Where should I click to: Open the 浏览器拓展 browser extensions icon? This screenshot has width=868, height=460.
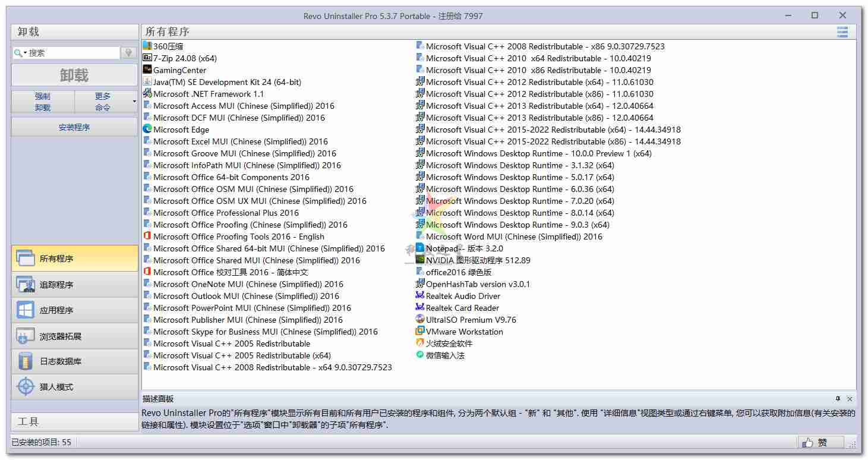[26, 336]
